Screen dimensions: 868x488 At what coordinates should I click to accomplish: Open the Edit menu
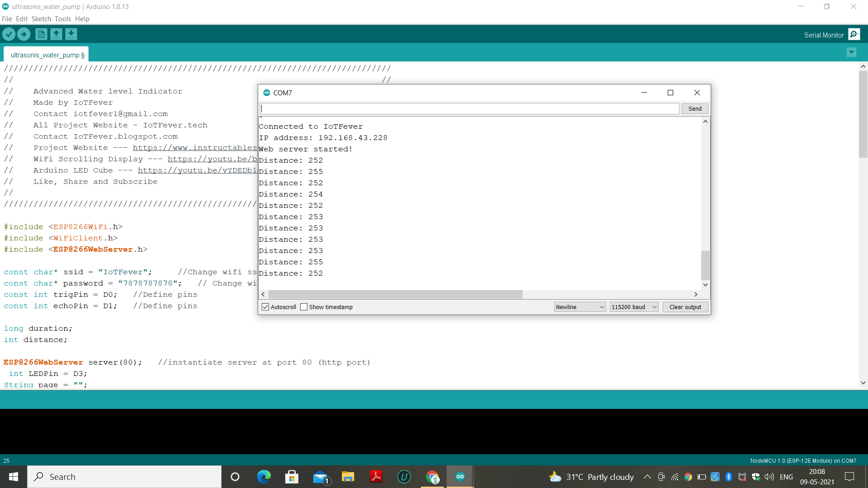pos(22,19)
